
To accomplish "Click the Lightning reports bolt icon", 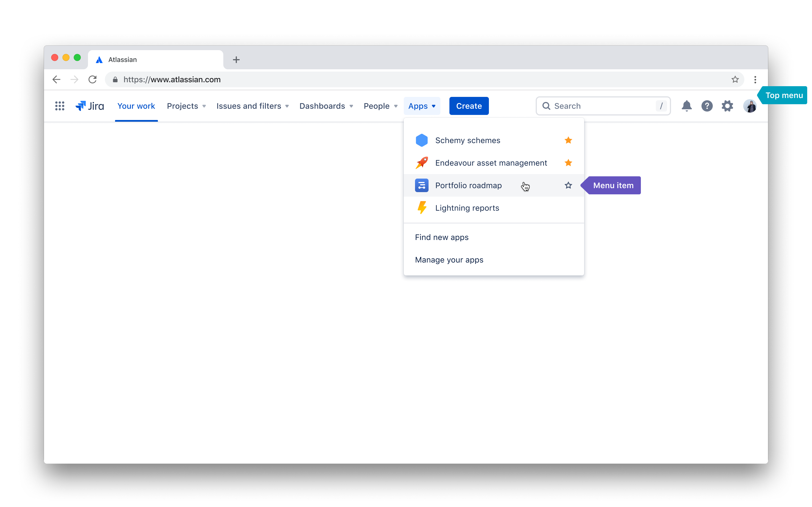I will [422, 208].
